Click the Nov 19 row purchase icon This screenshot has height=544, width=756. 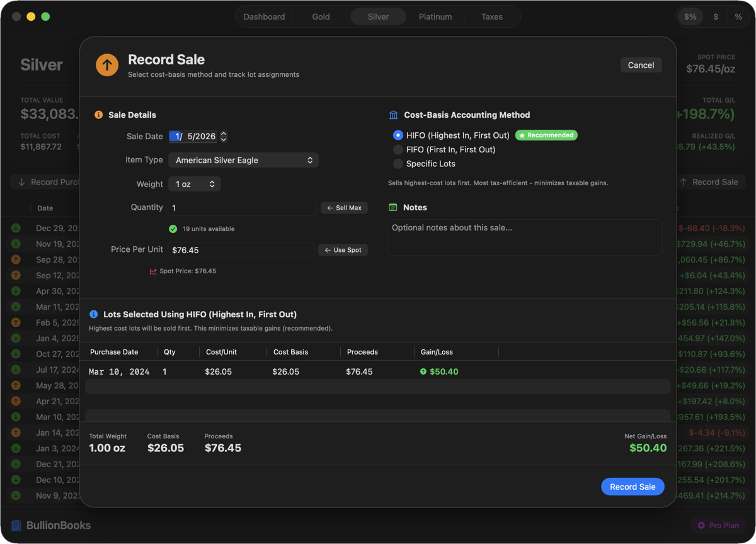(16, 244)
